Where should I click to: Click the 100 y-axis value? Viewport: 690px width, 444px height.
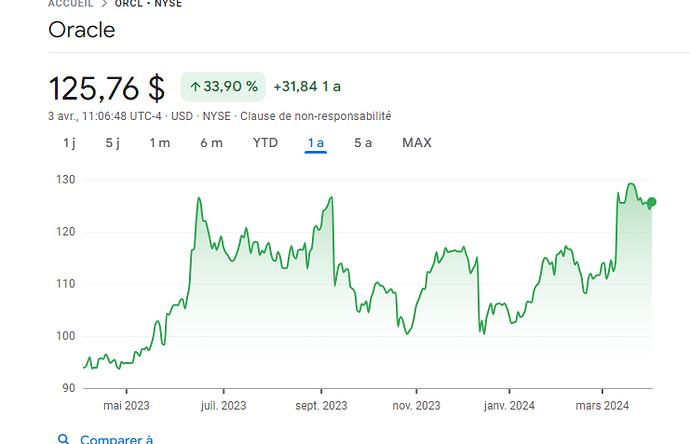pos(66,336)
